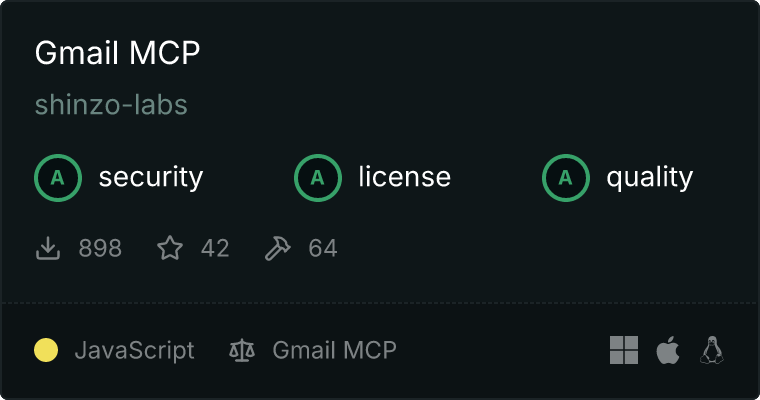
Task: Click the 64 tools count
Action: pyautogui.click(x=322, y=248)
